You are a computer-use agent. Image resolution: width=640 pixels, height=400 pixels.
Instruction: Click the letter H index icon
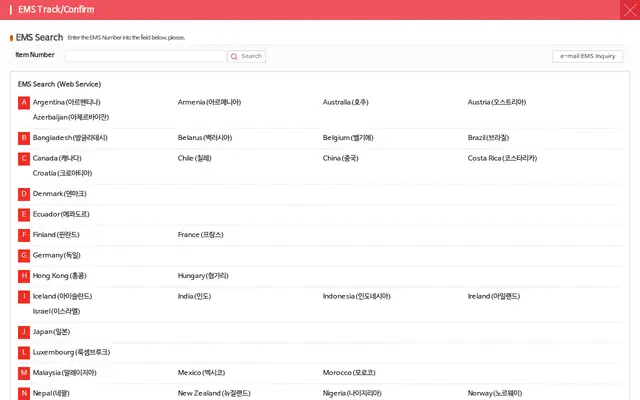coord(24,276)
